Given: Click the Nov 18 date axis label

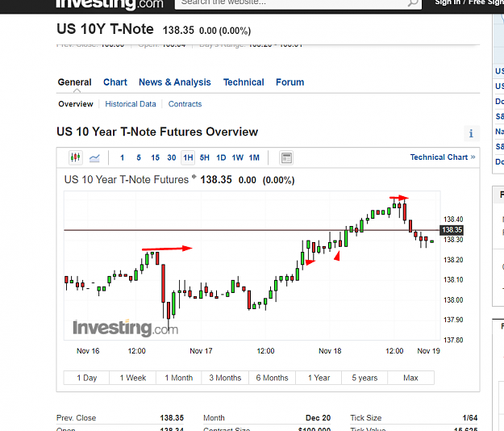Looking at the screenshot, I should click(330, 351).
